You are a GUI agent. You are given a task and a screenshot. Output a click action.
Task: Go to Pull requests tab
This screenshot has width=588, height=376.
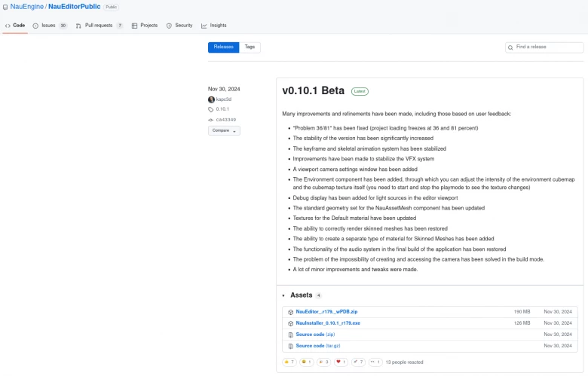click(x=99, y=26)
